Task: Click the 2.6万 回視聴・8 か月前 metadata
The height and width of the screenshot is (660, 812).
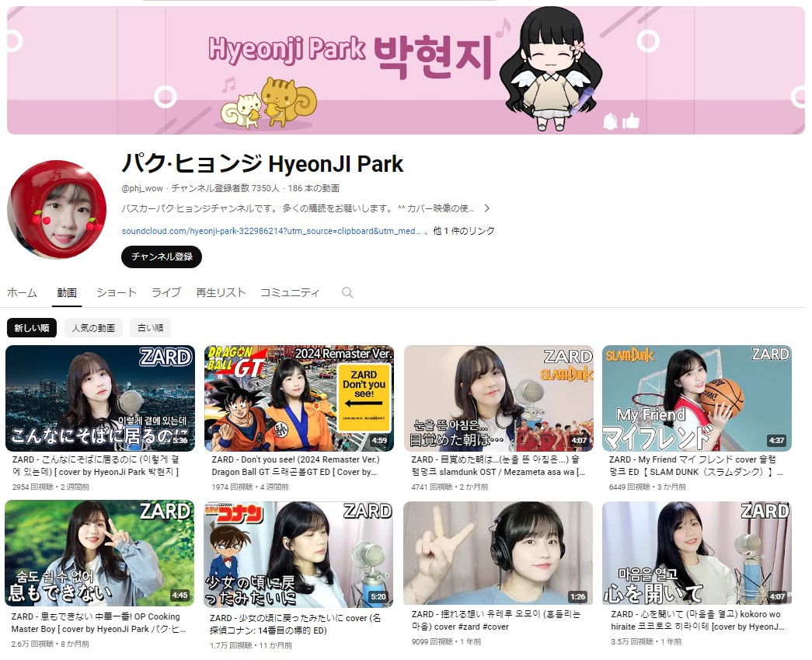Action: pos(51,644)
